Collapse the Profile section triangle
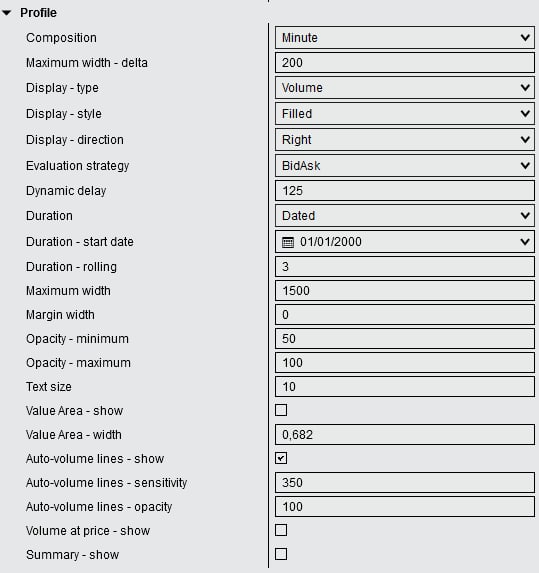Image resolution: width=539 pixels, height=573 pixels. (7, 13)
